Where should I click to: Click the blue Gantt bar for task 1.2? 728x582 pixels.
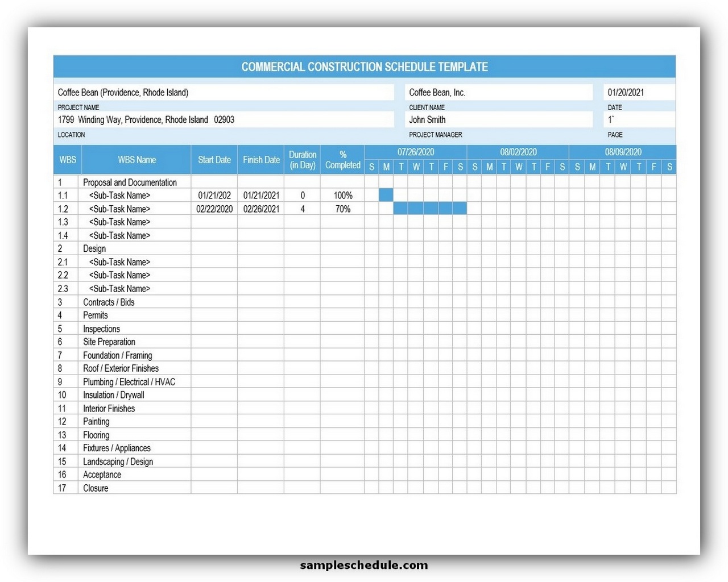pos(431,209)
